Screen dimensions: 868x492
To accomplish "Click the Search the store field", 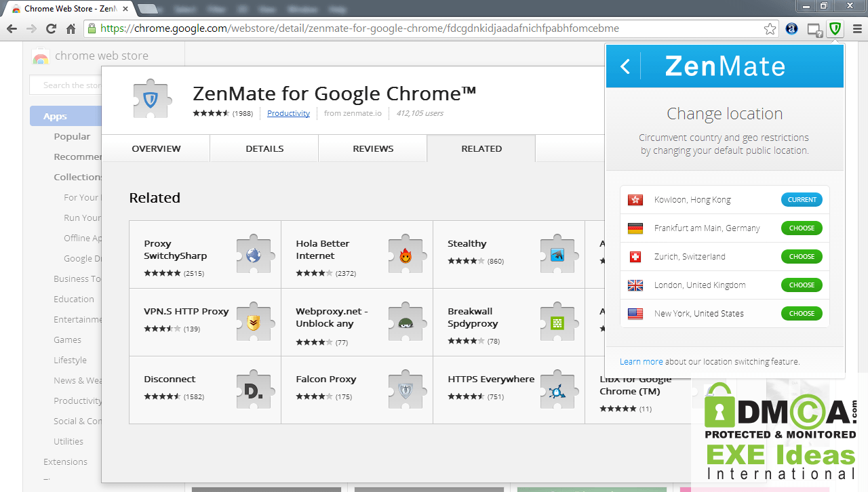I will pos(66,85).
